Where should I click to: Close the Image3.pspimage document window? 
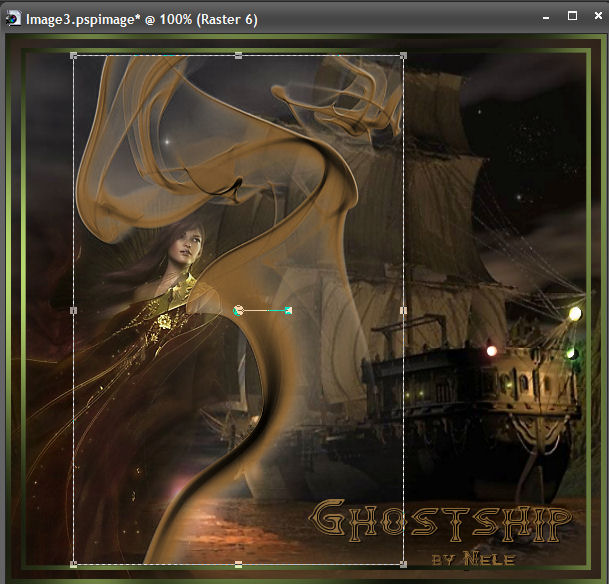(x=597, y=17)
